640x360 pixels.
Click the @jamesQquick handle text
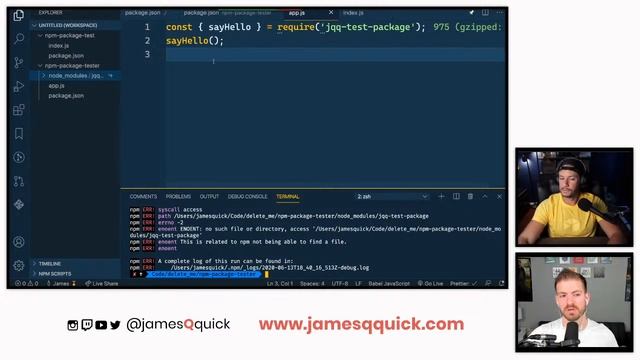point(178,324)
